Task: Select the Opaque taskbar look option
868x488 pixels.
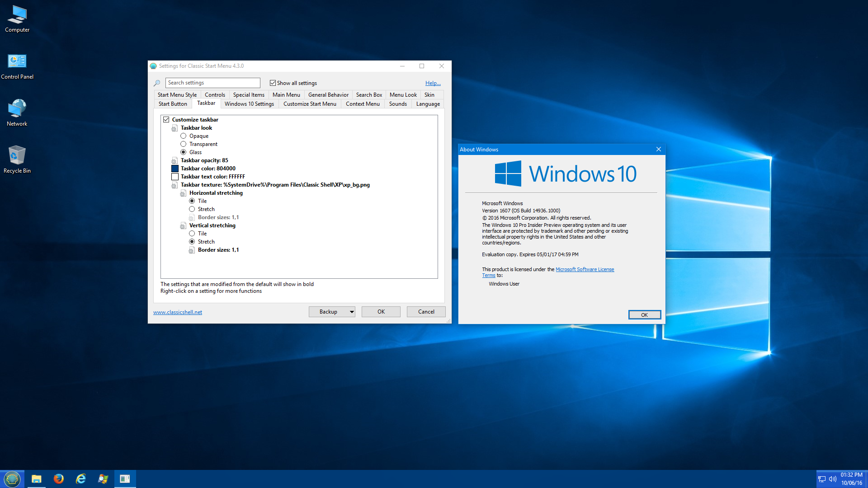Action: pyautogui.click(x=184, y=136)
